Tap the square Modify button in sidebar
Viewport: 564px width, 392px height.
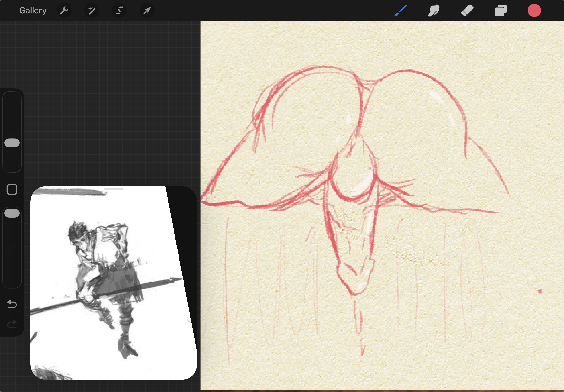pos(12,189)
